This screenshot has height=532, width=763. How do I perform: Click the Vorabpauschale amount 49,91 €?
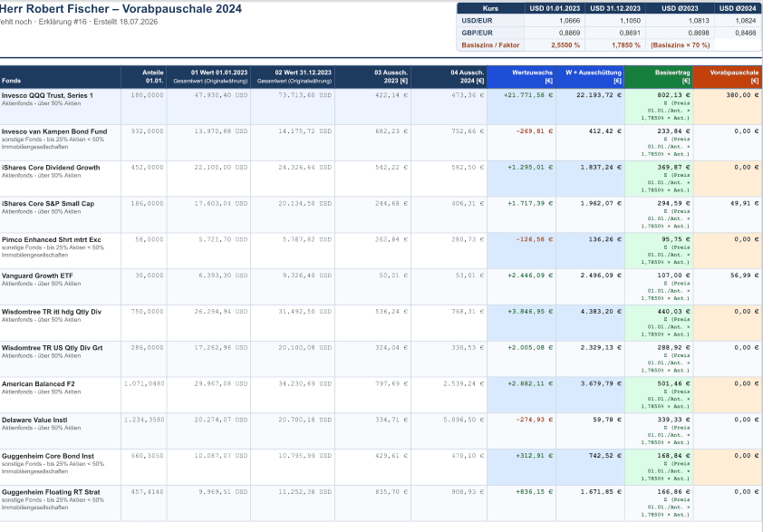(744, 203)
